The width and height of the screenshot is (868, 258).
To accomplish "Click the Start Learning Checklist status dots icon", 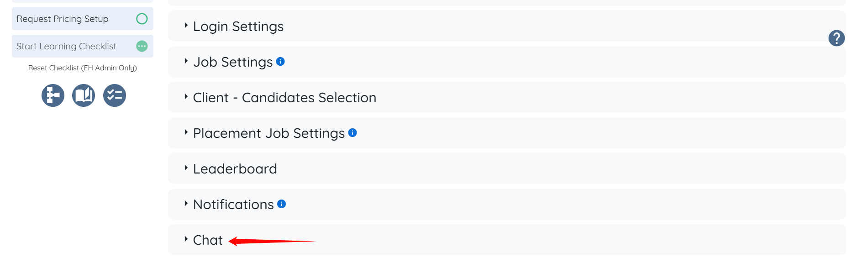I will (x=142, y=46).
